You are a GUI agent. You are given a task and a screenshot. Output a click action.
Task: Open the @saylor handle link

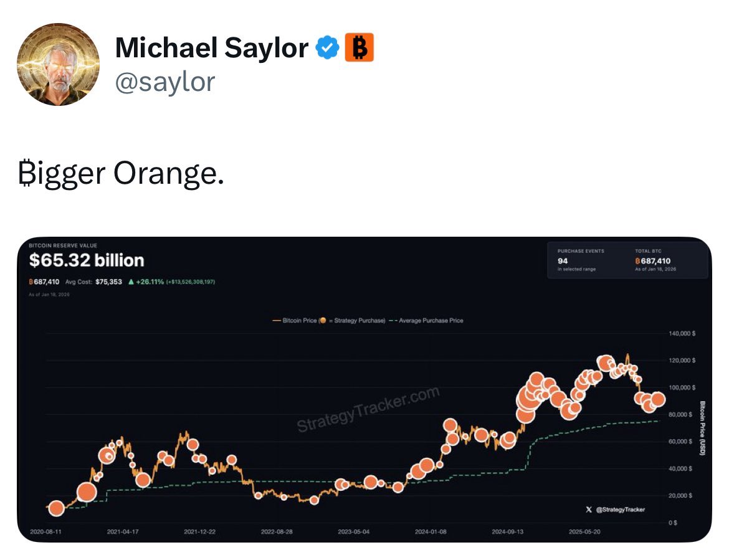[x=165, y=82]
